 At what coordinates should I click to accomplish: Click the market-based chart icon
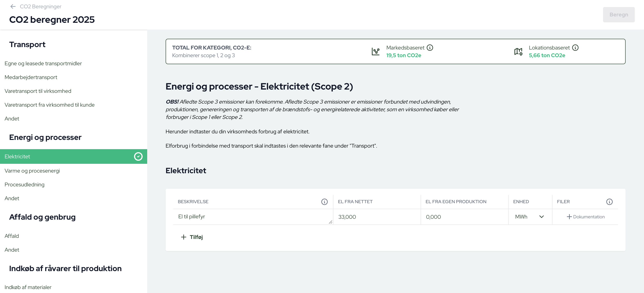(x=375, y=51)
